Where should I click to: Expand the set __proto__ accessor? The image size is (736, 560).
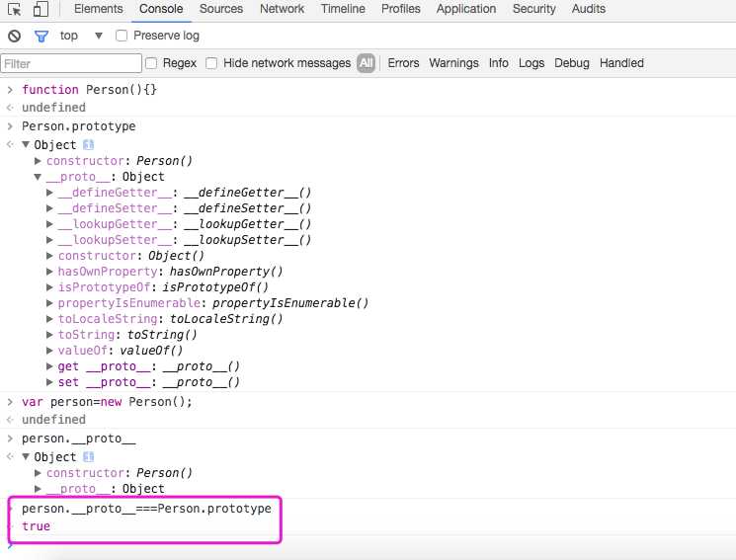(49, 382)
